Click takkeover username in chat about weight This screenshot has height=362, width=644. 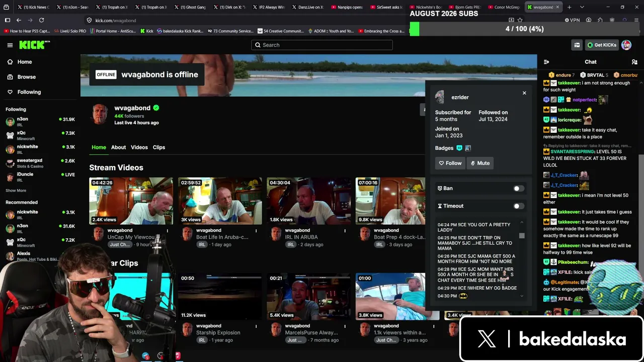click(x=569, y=83)
